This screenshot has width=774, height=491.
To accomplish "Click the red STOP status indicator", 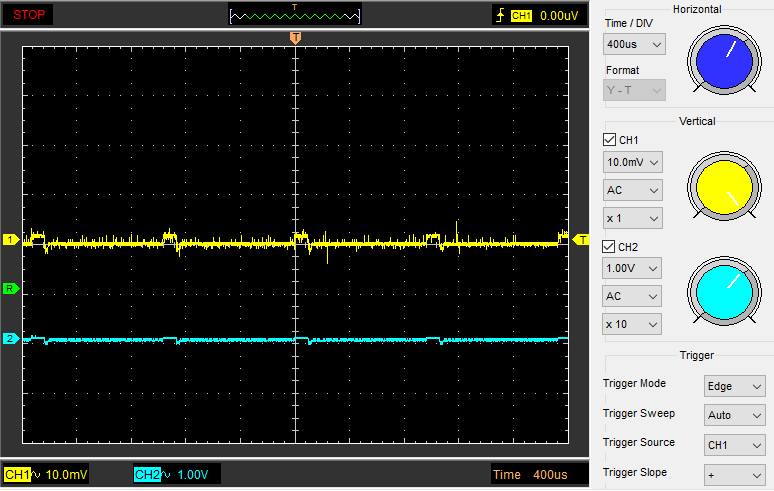I will [28, 15].
